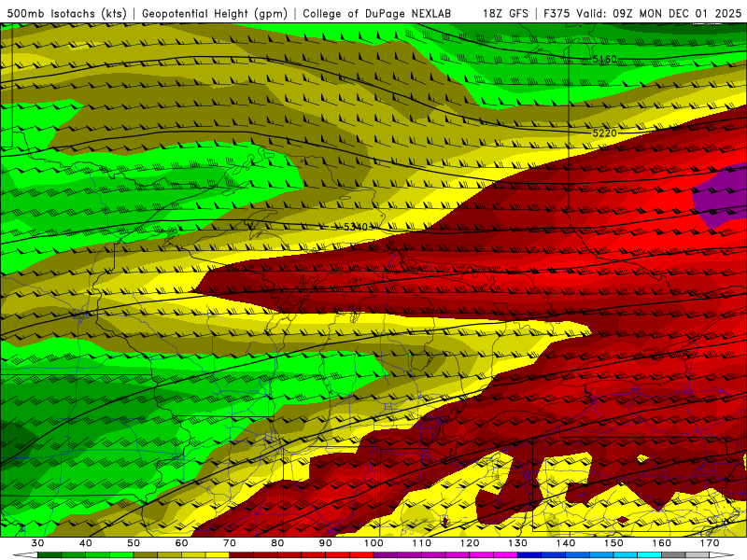The image size is (747, 560).
Task: Select the dark maroon legend swatch at 70
Action: (242, 555)
